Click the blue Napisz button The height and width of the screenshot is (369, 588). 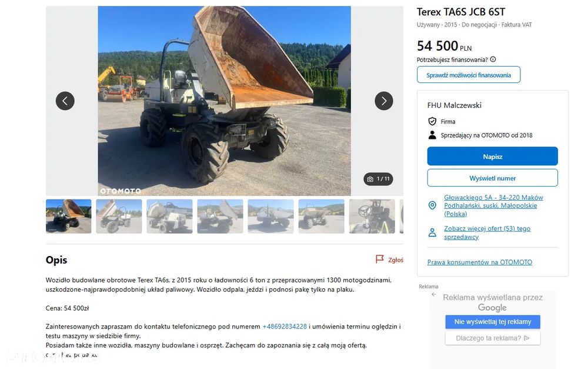pyautogui.click(x=492, y=156)
